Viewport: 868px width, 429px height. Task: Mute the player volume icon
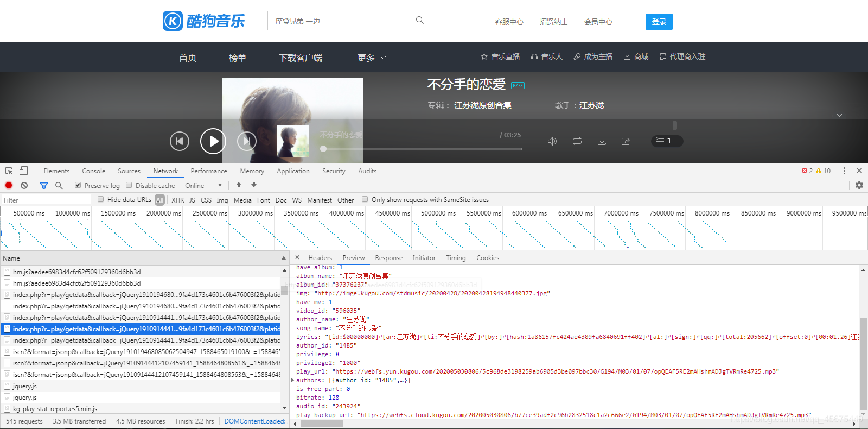552,141
